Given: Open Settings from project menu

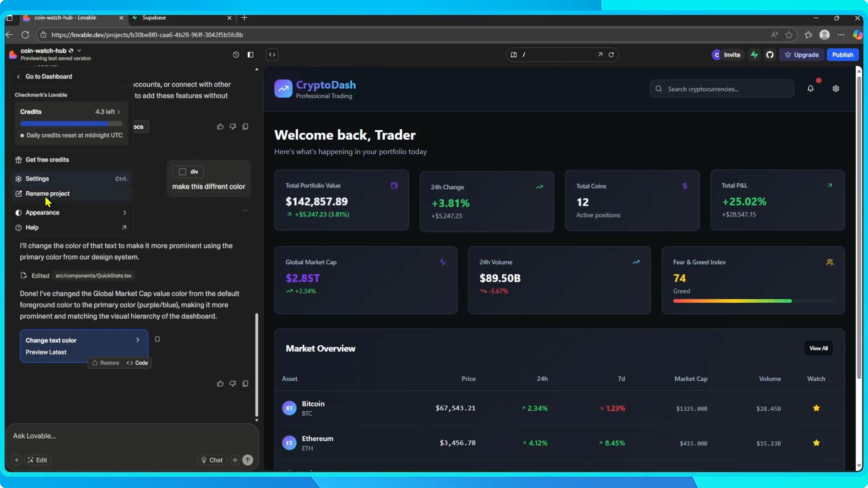Looking at the screenshot, I should (71, 179).
